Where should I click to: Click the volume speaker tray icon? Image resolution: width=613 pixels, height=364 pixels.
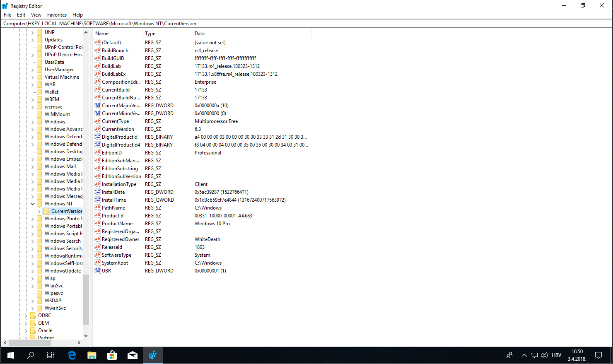(544, 355)
